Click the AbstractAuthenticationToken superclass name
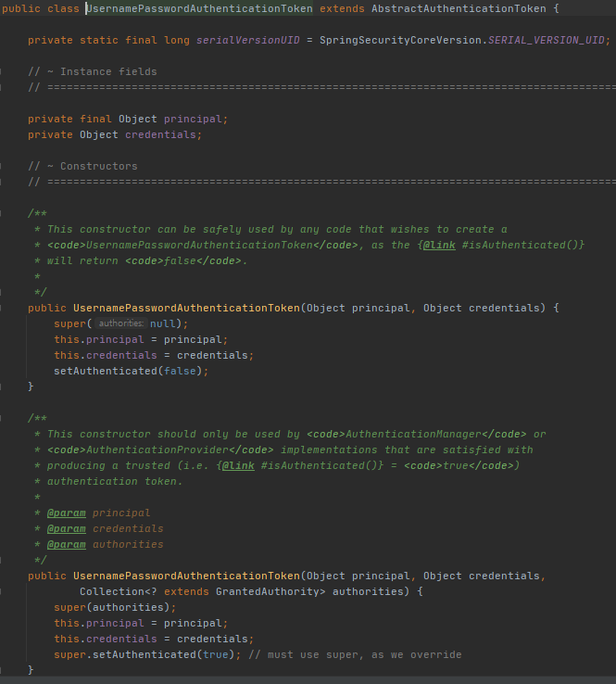The width and height of the screenshot is (616, 684). tap(459, 8)
